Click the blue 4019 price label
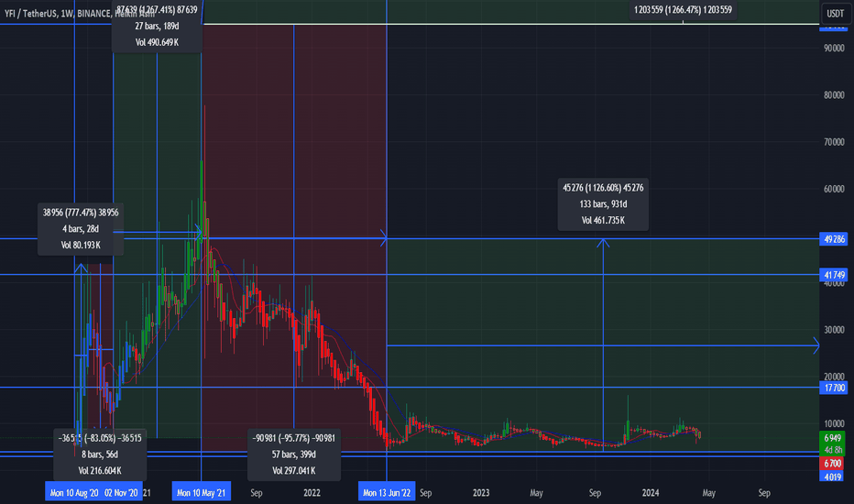 click(x=833, y=477)
